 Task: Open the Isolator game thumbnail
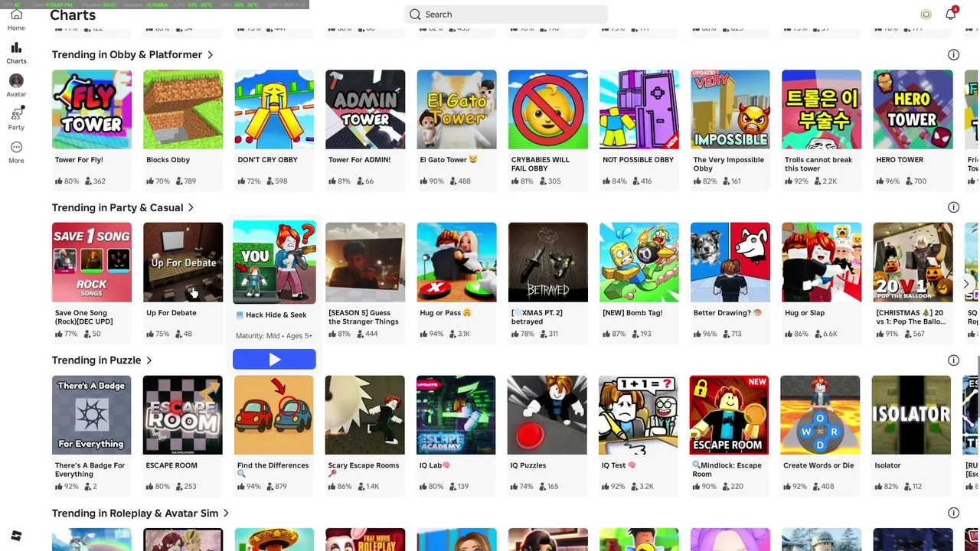coord(911,415)
